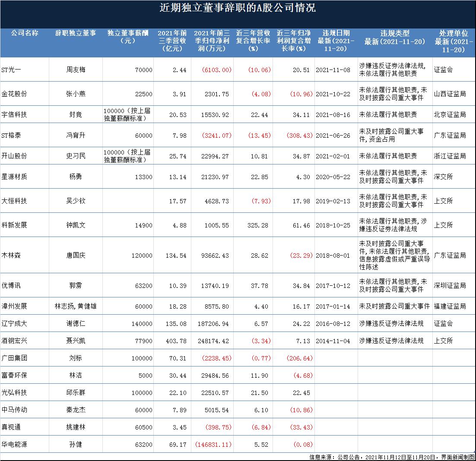Click director name 吴少钦

tap(76, 201)
